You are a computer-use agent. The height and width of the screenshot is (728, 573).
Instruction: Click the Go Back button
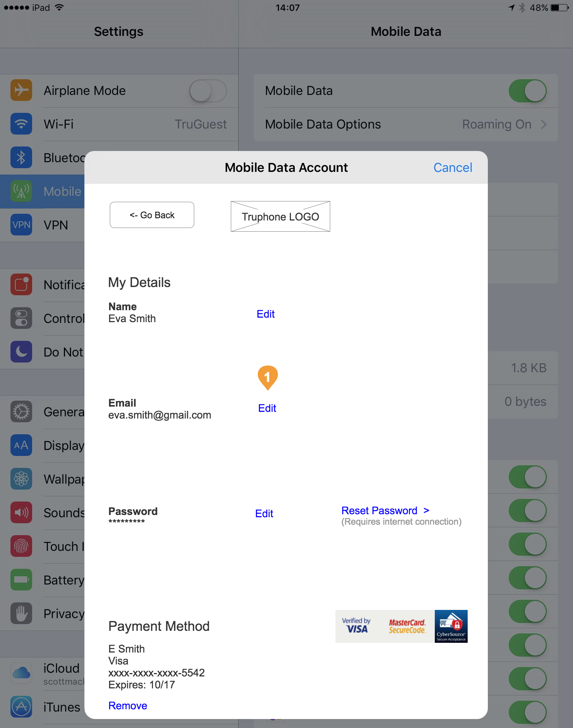tap(152, 215)
